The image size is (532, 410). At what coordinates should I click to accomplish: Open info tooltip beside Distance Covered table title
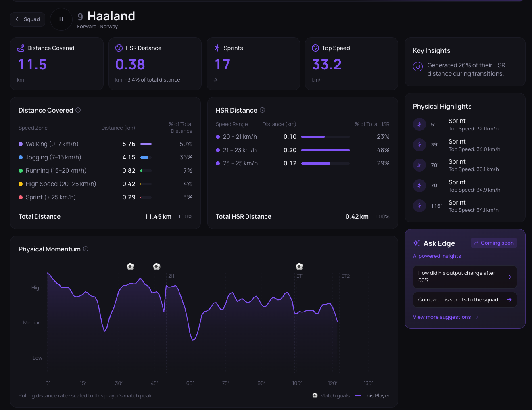click(x=78, y=110)
